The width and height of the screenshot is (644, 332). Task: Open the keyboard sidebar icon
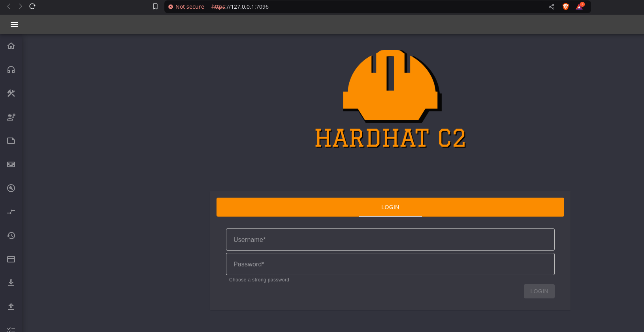coord(11,164)
